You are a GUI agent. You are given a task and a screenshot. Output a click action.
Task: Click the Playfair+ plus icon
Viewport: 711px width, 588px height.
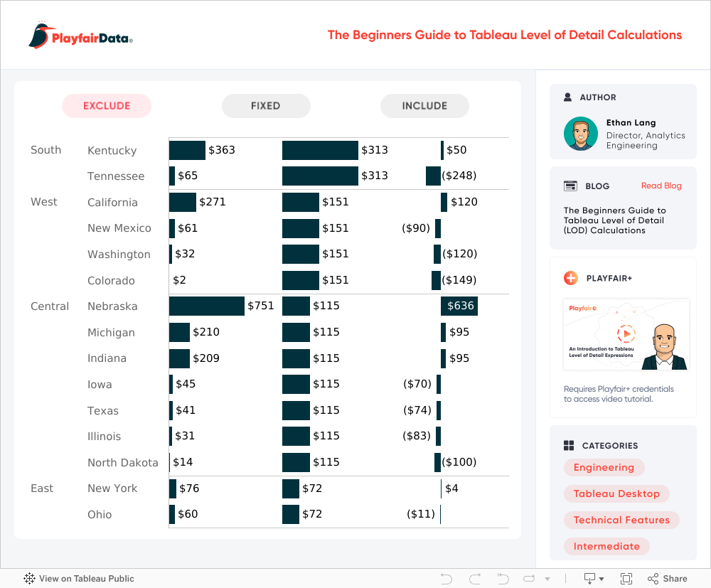(x=570, y=278)
